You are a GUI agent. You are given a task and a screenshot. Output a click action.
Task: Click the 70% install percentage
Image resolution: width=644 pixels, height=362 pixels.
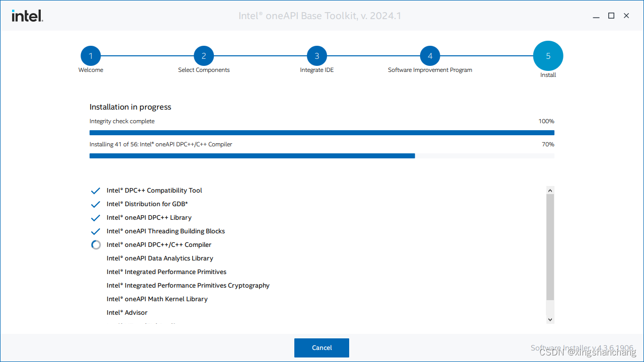[548, 144]
